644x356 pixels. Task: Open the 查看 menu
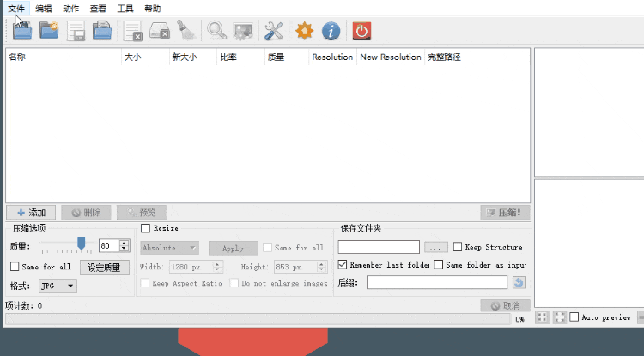click(98, 9)
